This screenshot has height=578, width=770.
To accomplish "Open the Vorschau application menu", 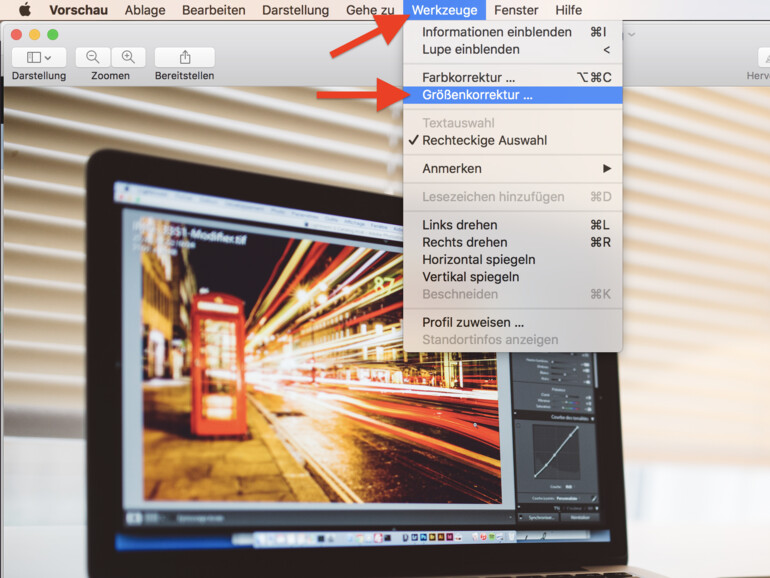I will [x=79, y=10].
